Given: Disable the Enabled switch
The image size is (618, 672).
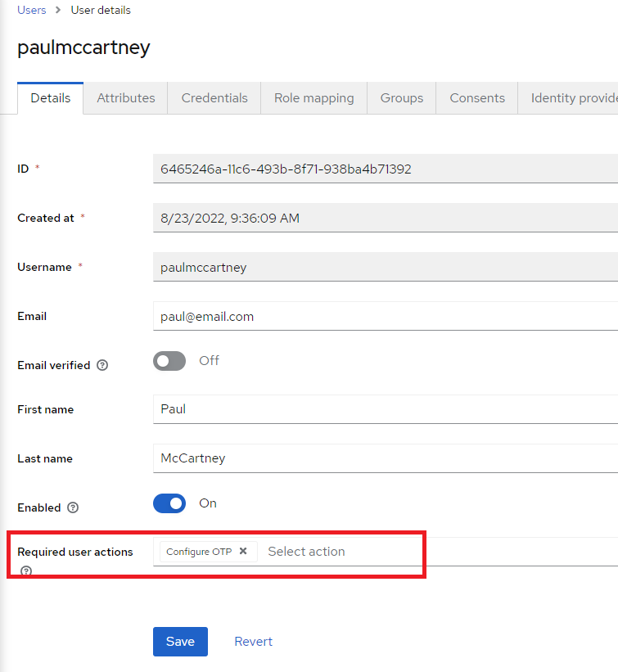Looking at the screenshot, I should (169, 503).
